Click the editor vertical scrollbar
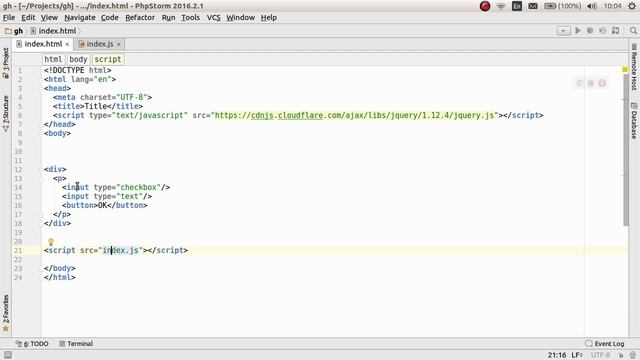The image size is (640, 360). click(626, 149)
